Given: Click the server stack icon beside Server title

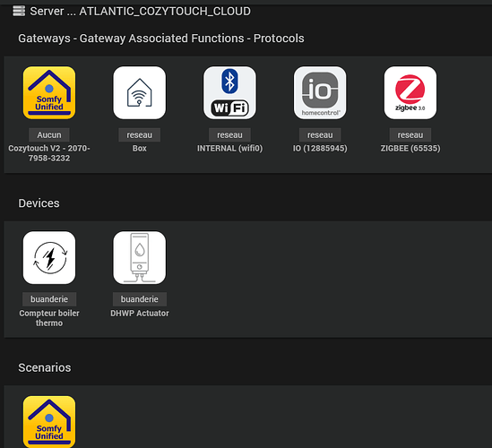Looking at the screenshot, I should 19,11.
